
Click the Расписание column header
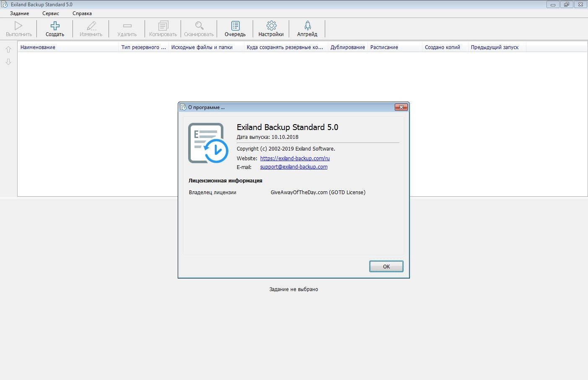point(395,47)
